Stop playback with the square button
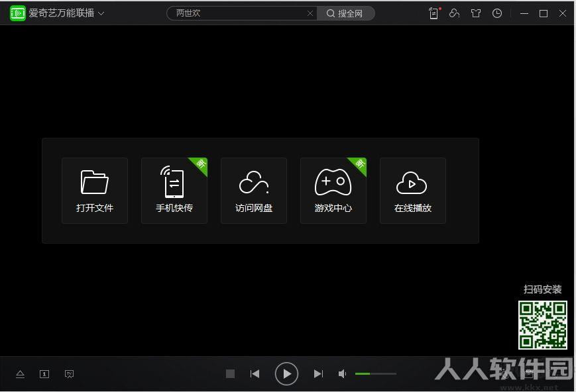The height and width of the screenshot is (392, 576). click(230, 373)
